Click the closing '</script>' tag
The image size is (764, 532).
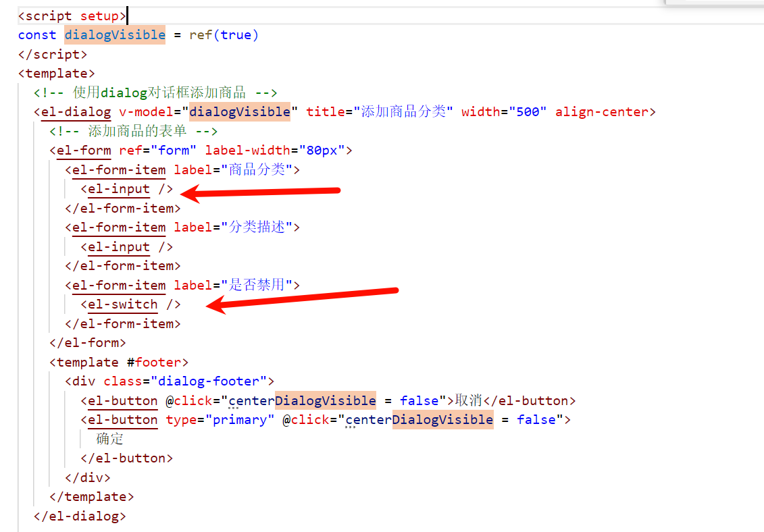[53, 54]
